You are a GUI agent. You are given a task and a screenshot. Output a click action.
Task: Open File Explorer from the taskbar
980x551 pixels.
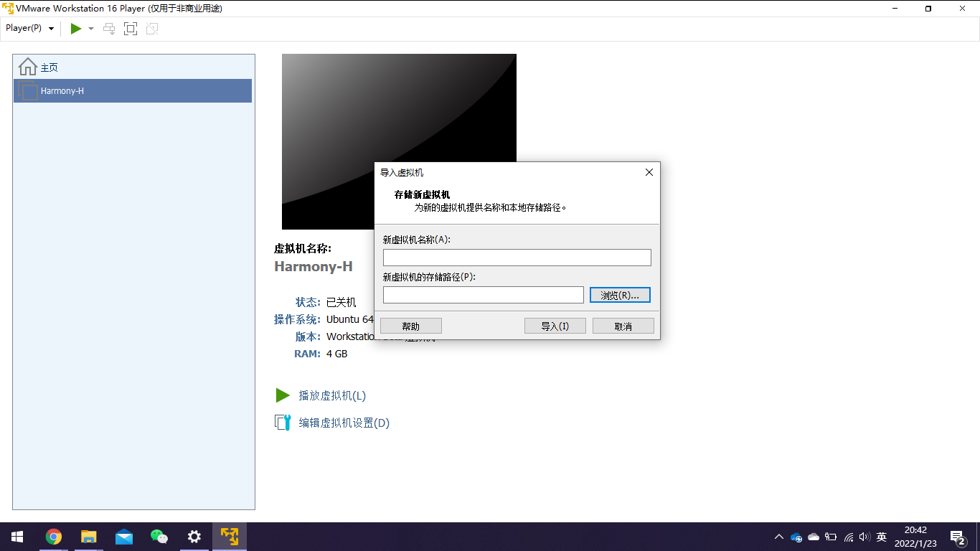(88, 537)
